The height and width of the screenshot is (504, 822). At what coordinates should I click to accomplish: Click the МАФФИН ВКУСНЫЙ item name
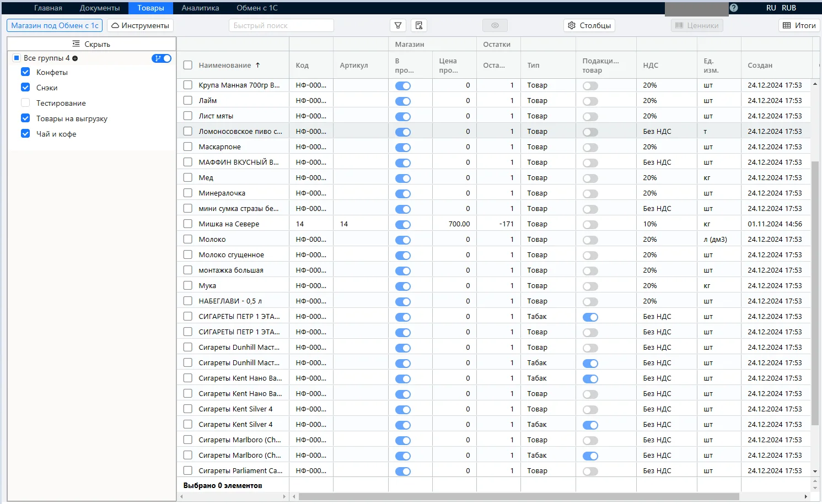(239, 162)
